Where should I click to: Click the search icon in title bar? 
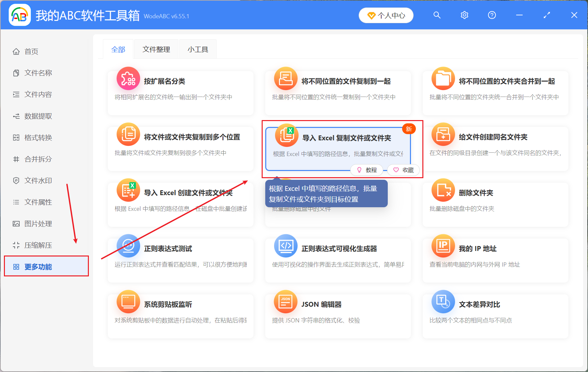tap(437, 15)
